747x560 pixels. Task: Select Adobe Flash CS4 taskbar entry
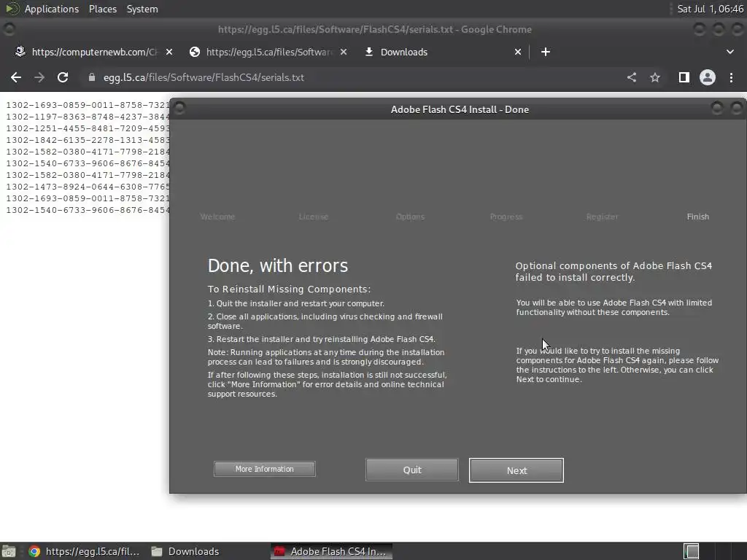(x=331, y=551)
